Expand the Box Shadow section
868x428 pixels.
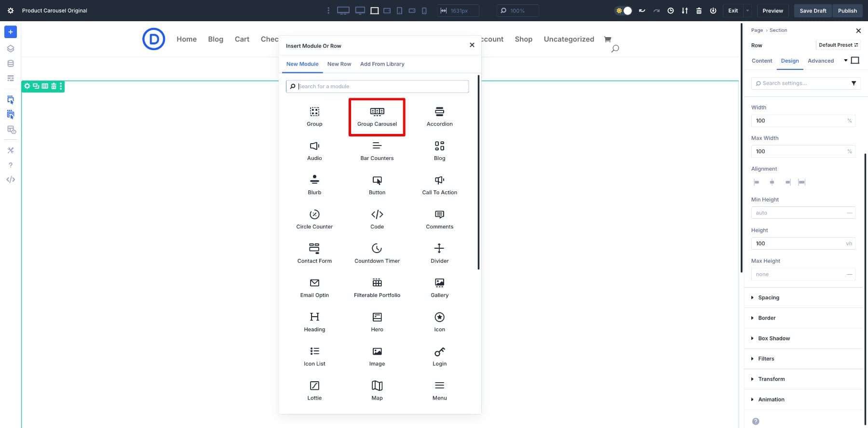[x=803, y=338]
